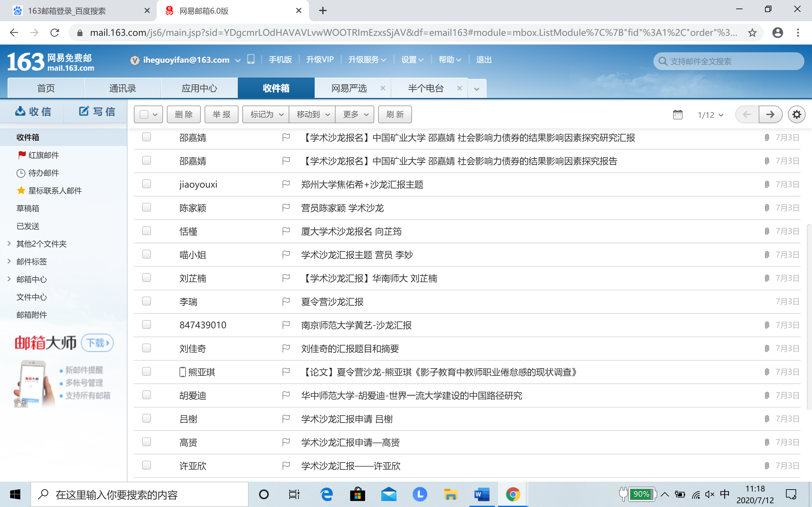Open the calendar date picker icon
The width and height of the screenshot is (812, 507).
pyautogui.click(x=678, y=115)
